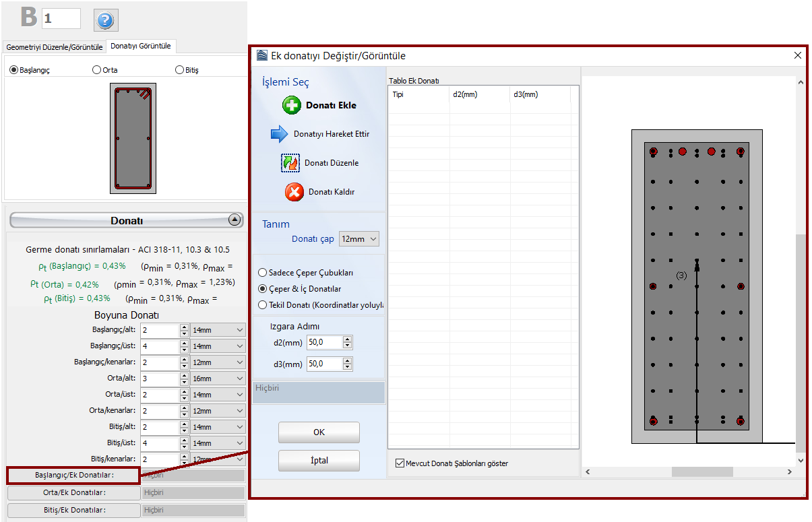
Task: Click the blue arrow Donatıyı Hareket Ettir icon
Action: coord(279,134)
